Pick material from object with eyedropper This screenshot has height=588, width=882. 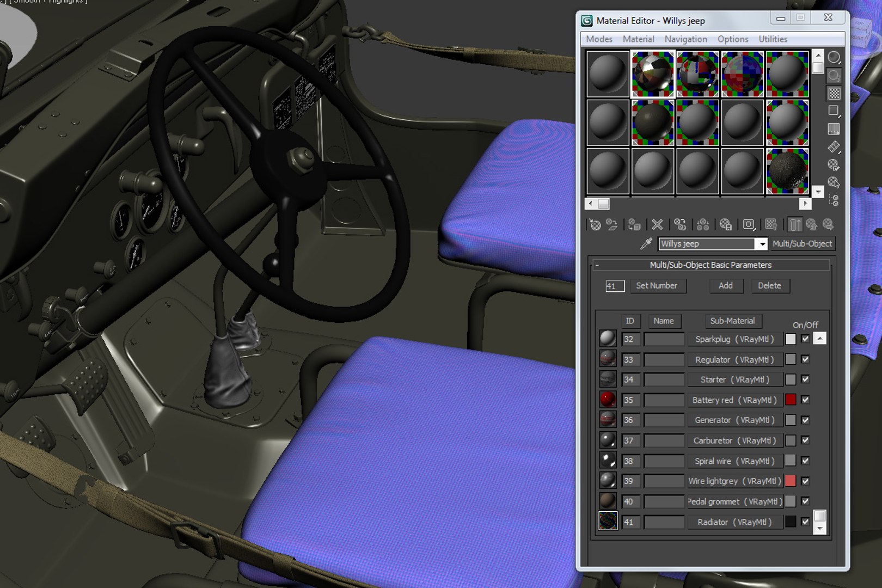click(646, 243)
